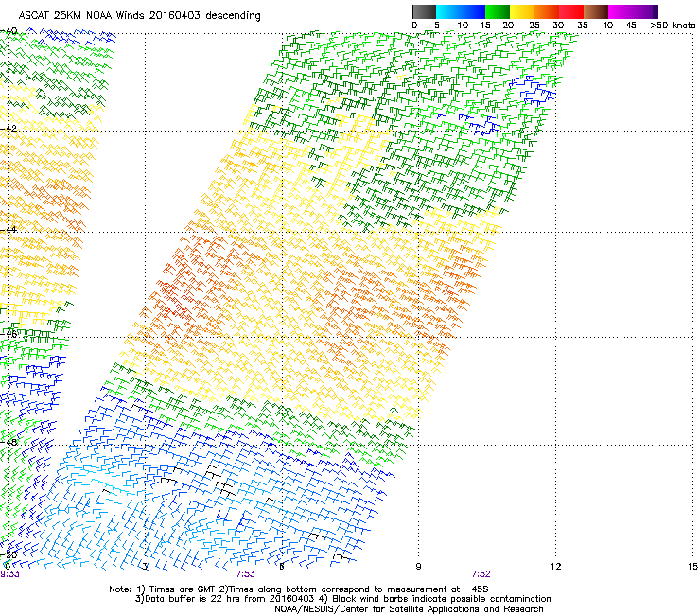Click the red 30-35 knots legend segment
Viewport: 700px width, 615px height.
click(x=571, y=11)
